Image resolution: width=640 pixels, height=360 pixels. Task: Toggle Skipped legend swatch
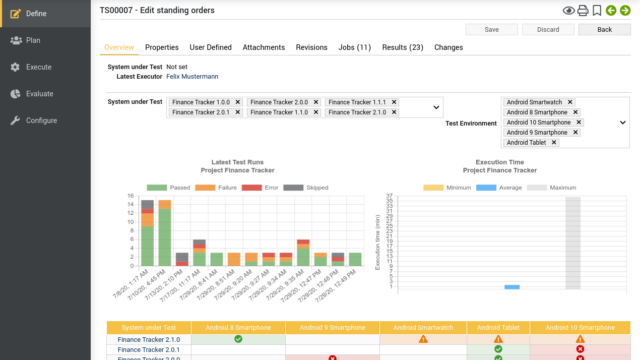[x=293, y=188]
